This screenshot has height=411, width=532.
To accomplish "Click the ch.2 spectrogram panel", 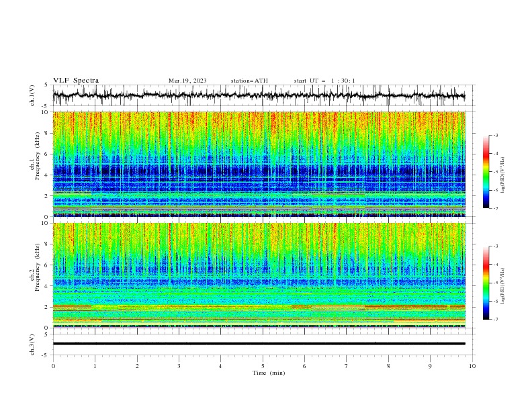I will tap(259, 275).
